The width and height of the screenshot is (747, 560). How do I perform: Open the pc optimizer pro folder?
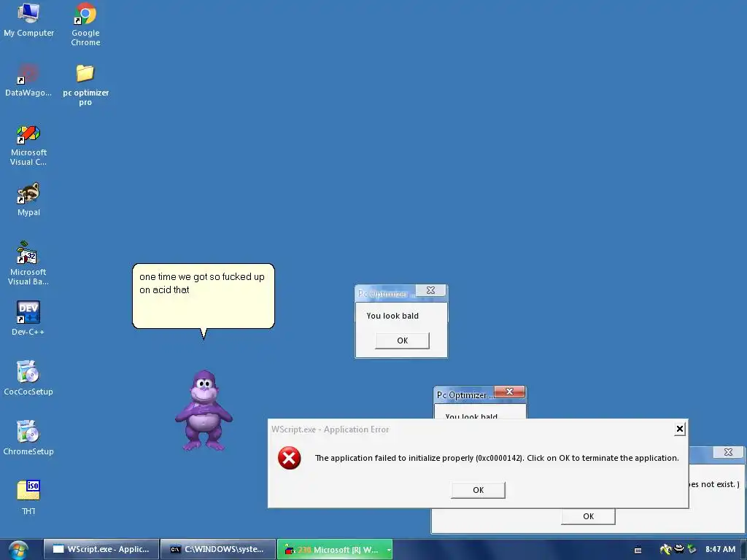[86, 85]
